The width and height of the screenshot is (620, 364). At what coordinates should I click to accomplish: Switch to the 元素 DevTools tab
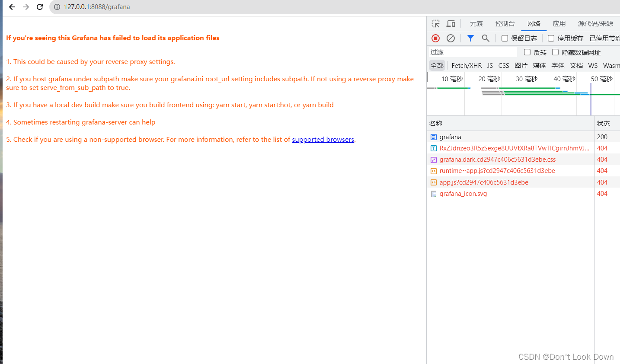pos(476,24)
